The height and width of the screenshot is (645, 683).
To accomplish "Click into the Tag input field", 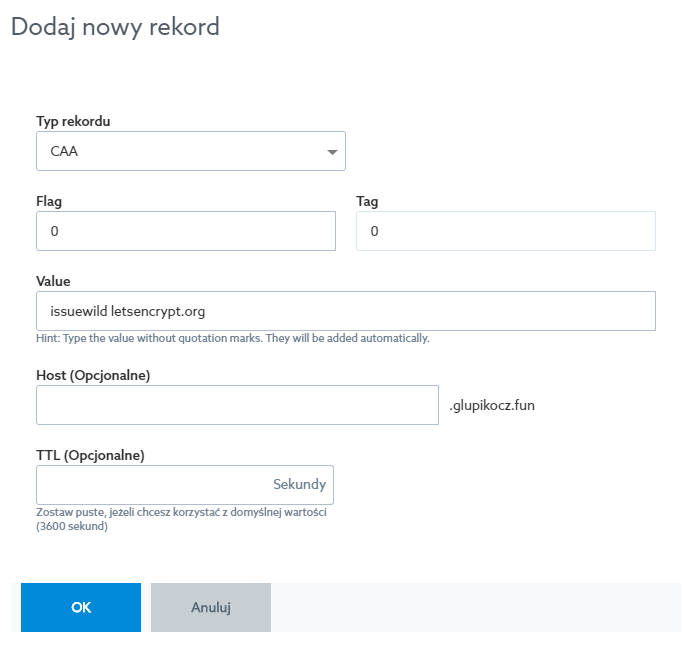I will coord(505,231).
